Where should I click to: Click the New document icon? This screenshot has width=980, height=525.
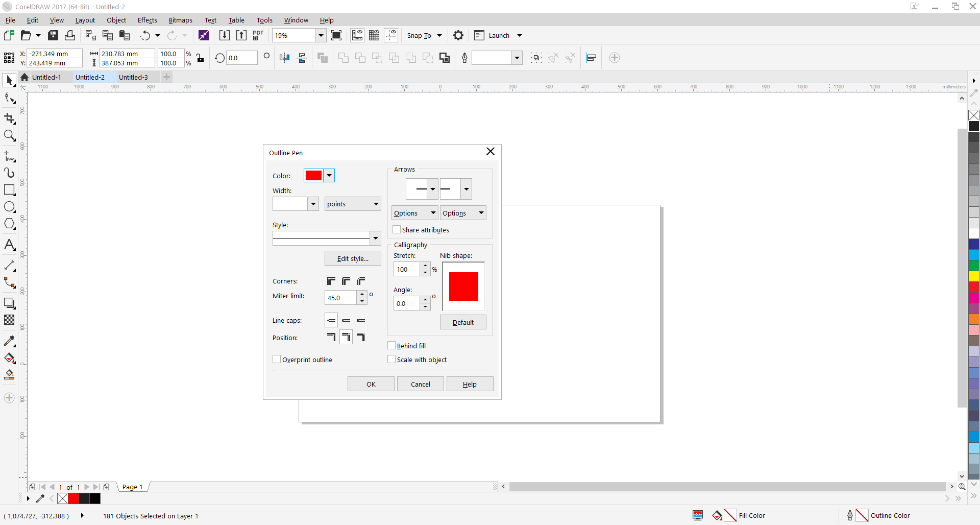pyautogui.click(x=9, y=35)
